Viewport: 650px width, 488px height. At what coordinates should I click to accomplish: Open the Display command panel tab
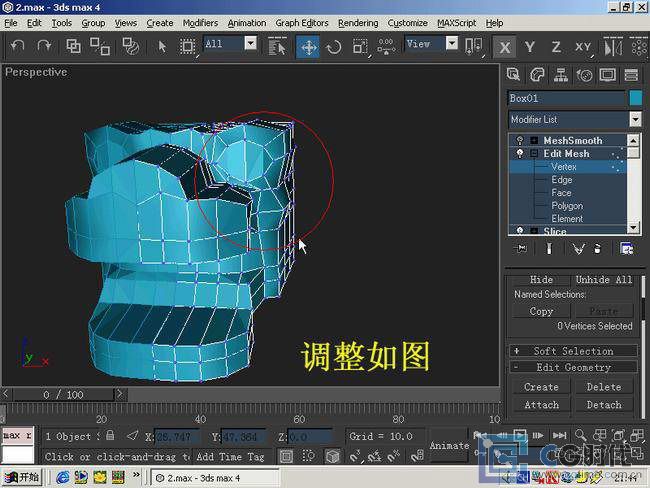pyautogui.click(x=608, y=75)
